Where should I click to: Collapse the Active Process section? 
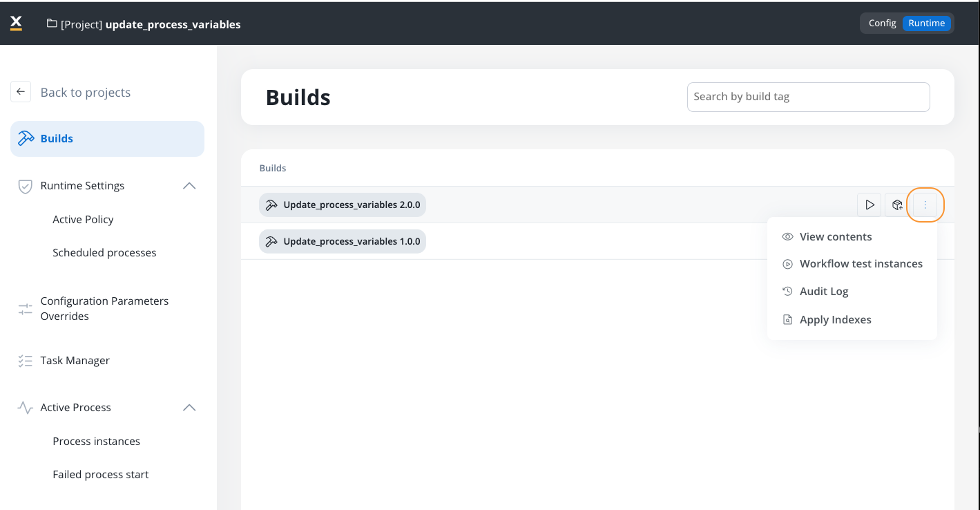click(189, 408)
